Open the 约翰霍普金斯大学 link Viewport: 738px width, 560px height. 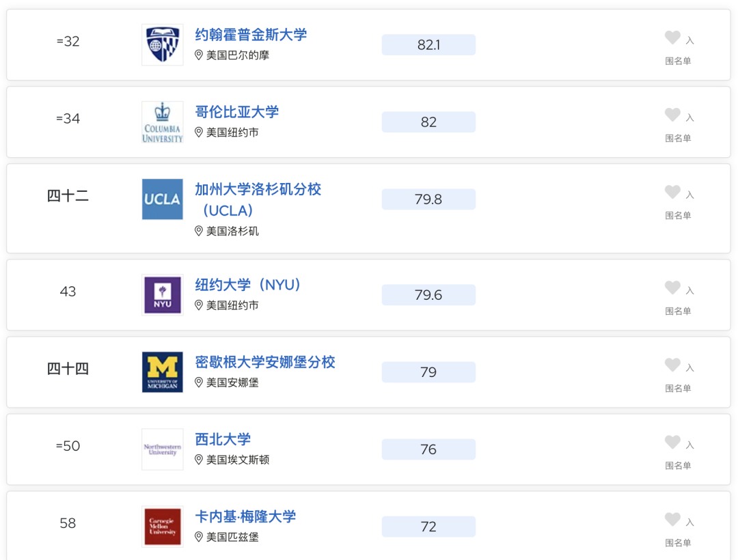coord(251,34)
